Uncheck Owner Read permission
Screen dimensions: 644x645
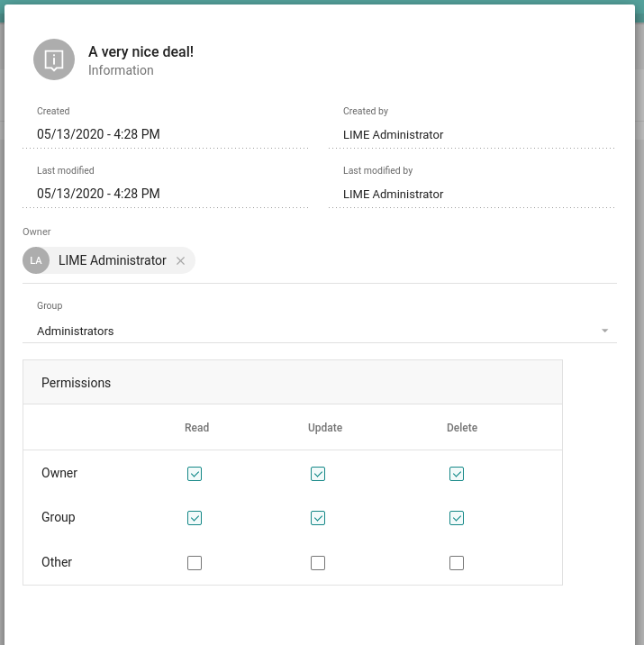tap(195, 474)
